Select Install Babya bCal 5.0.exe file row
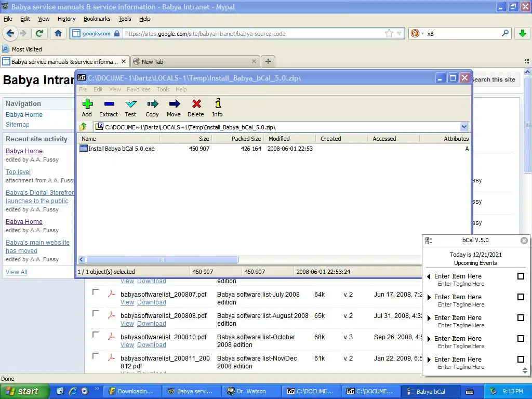 point(274,148)
